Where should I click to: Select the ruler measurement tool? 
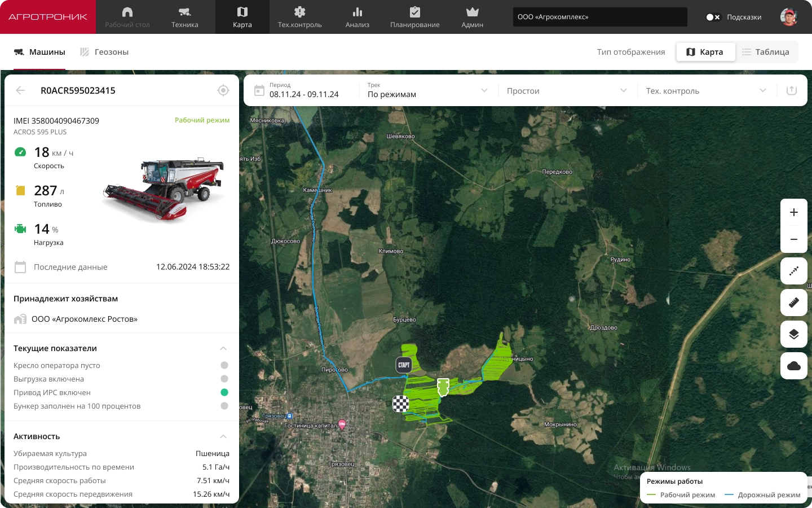tap(793, 303)
